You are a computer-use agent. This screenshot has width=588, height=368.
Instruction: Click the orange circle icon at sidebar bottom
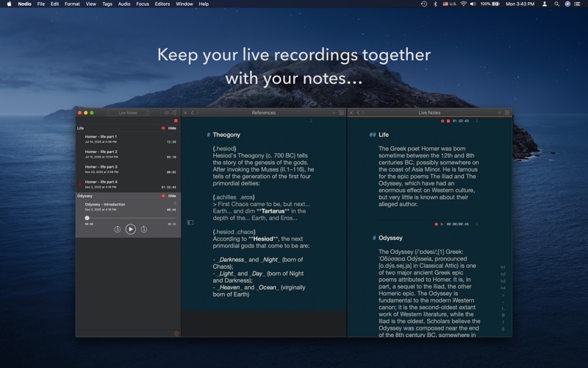(x=176, y=333)
